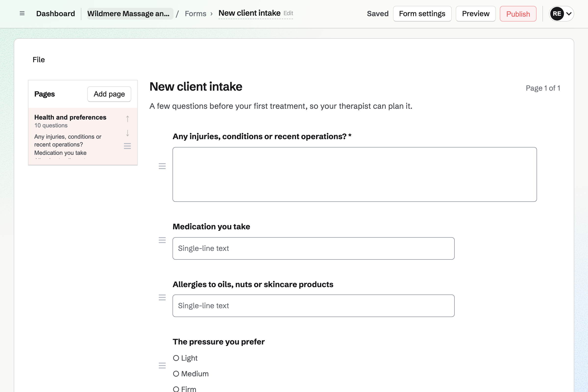
Task: Grab drag handle beside Medication question
Action: [162, 240]
